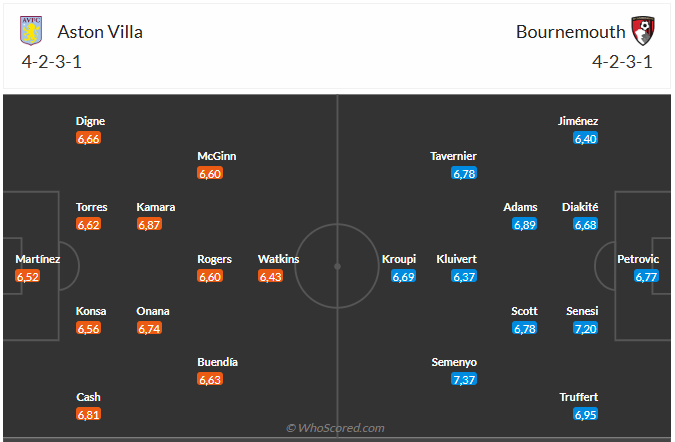
Task: Click the WhoScored.com watermark
Action: click(x=336, y=428)
